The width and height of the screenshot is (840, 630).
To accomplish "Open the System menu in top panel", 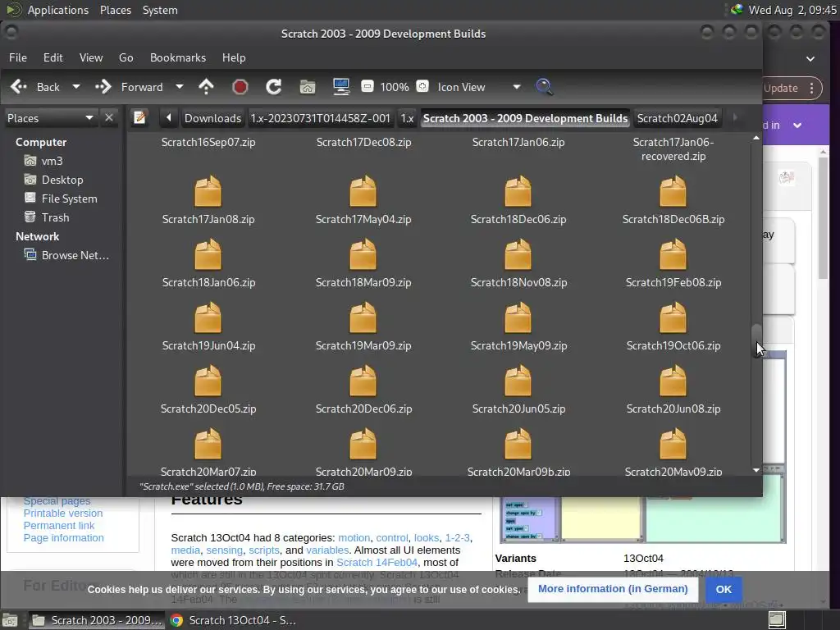I will point(160,10).
